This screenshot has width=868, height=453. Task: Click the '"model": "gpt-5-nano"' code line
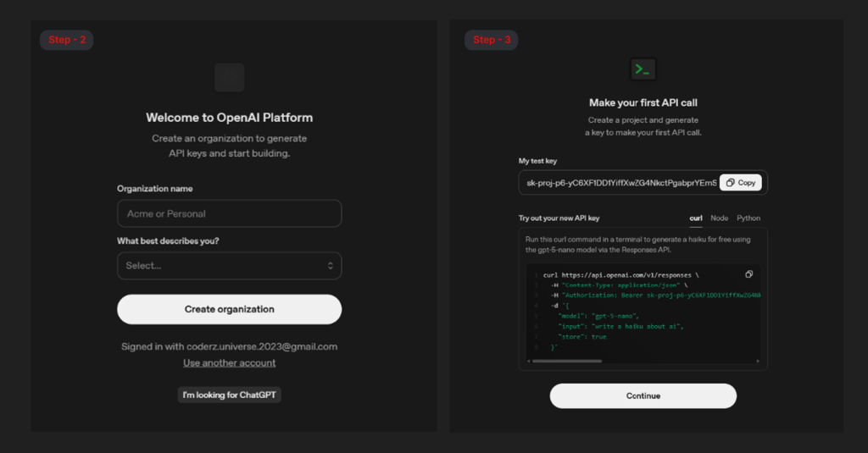pos(598,316)
